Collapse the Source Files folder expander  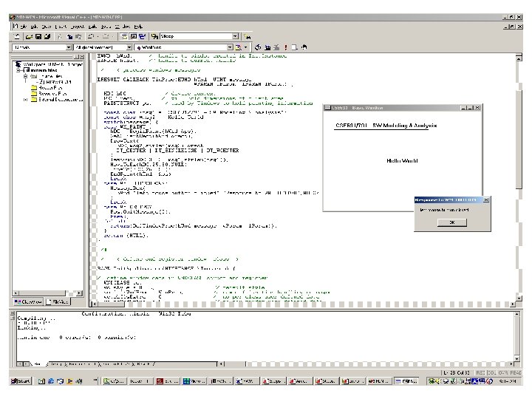pyautogui.click(x=25, y=76)
